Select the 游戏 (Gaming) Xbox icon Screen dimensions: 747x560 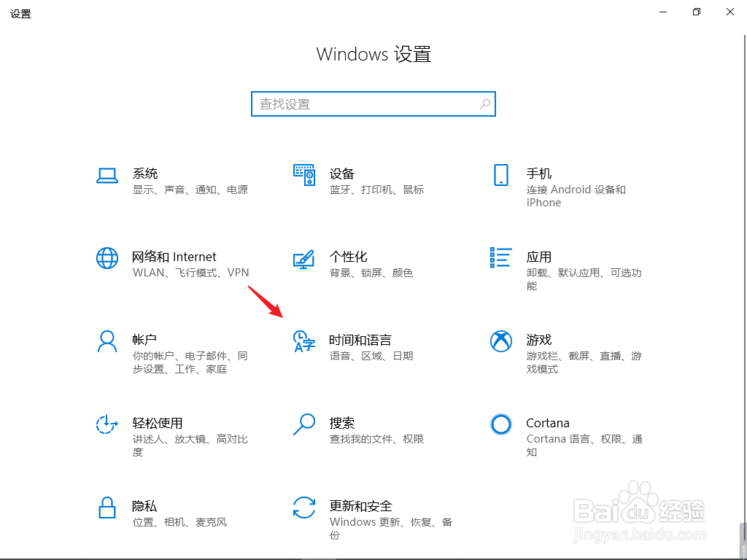click(x=501, y=341)
